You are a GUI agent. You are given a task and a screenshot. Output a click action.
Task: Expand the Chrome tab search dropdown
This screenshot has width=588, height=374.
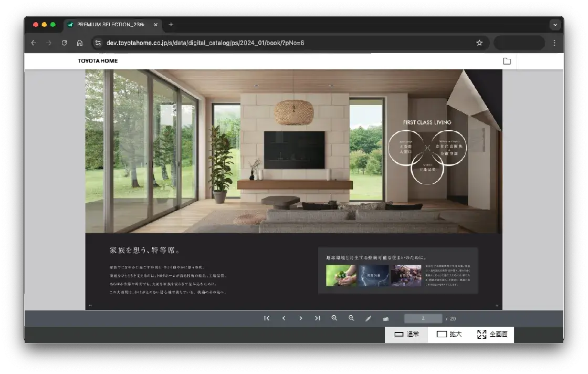click(x=555, y=25)
